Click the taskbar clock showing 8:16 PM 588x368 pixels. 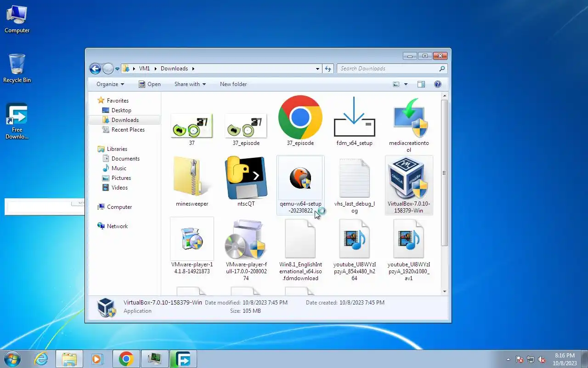click(565, 359)
